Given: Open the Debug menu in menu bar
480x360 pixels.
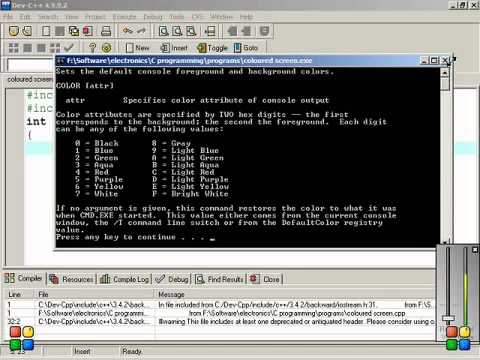Looking at the screenshot, I should coord(153,17).
